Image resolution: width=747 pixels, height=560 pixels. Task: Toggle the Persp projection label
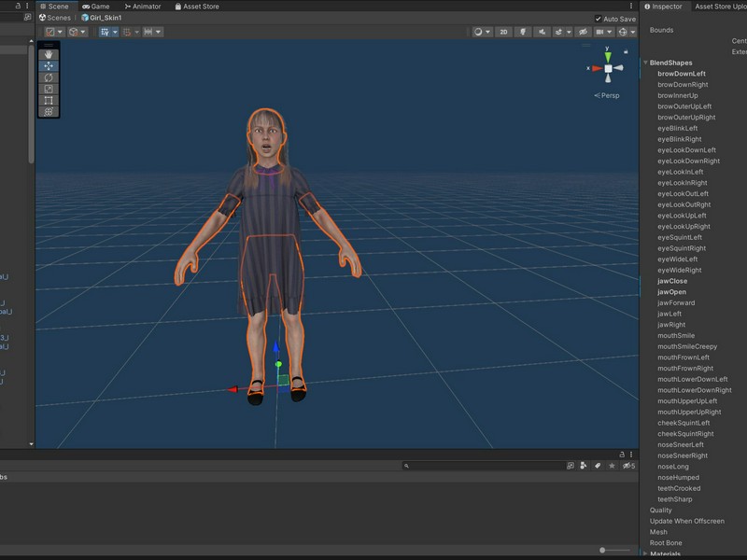point(607,95)
